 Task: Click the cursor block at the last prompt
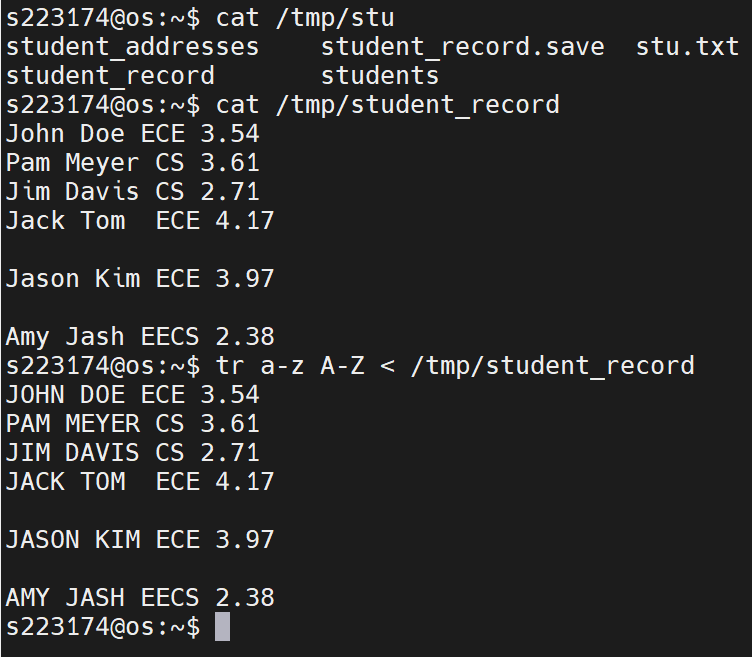click(x=222, y=627)
